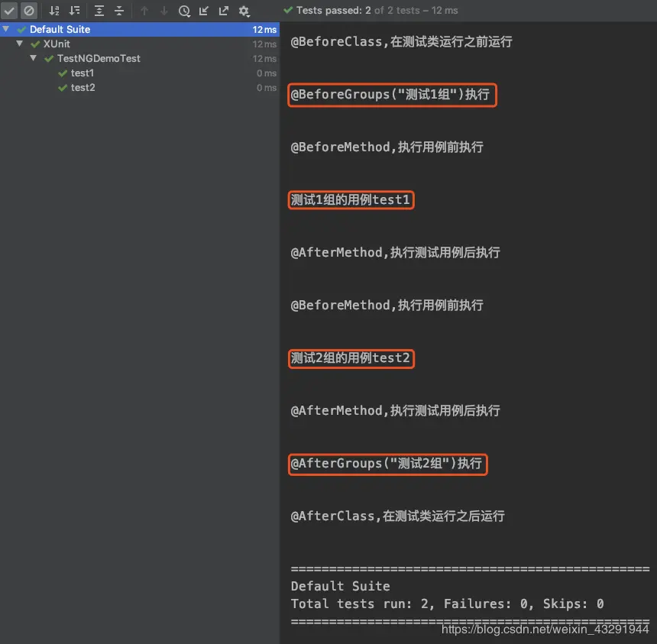Image resolution: width=657 pixels, height=644 pixels.
Task: Click the 测试1组的用例test1 output line
Action: pos(351,199)
